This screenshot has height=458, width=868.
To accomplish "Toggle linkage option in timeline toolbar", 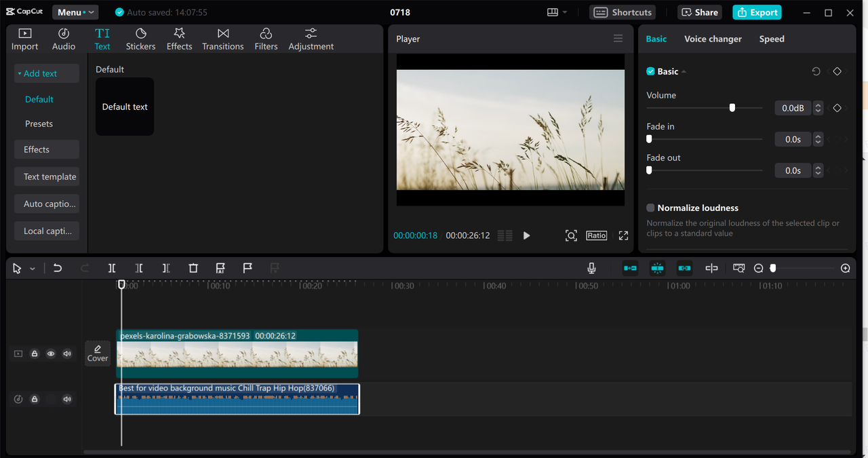I will (x=684, y=269).
